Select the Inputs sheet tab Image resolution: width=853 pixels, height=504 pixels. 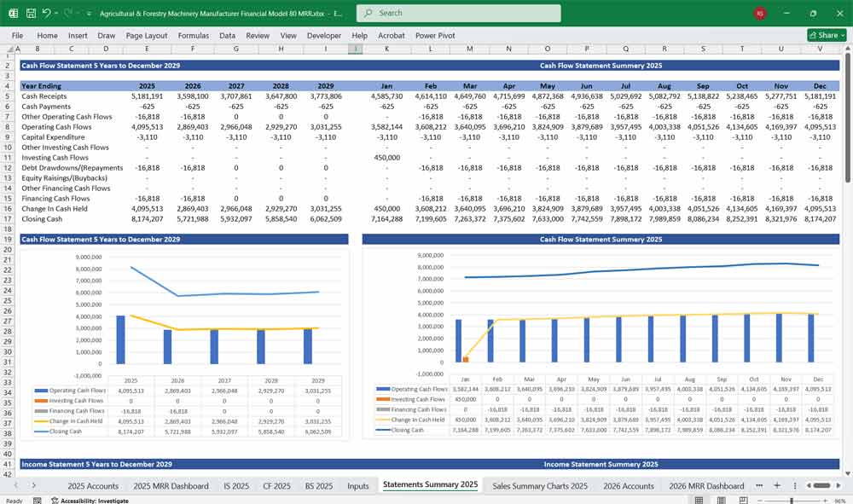pyautogui.click(x=357, y=485)
